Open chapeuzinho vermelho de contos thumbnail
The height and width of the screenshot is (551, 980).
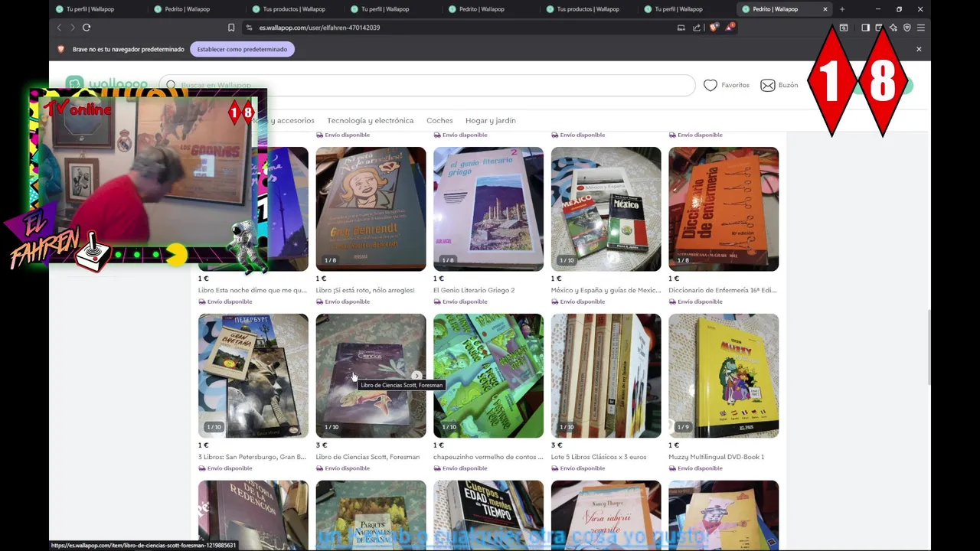(488, 376)
